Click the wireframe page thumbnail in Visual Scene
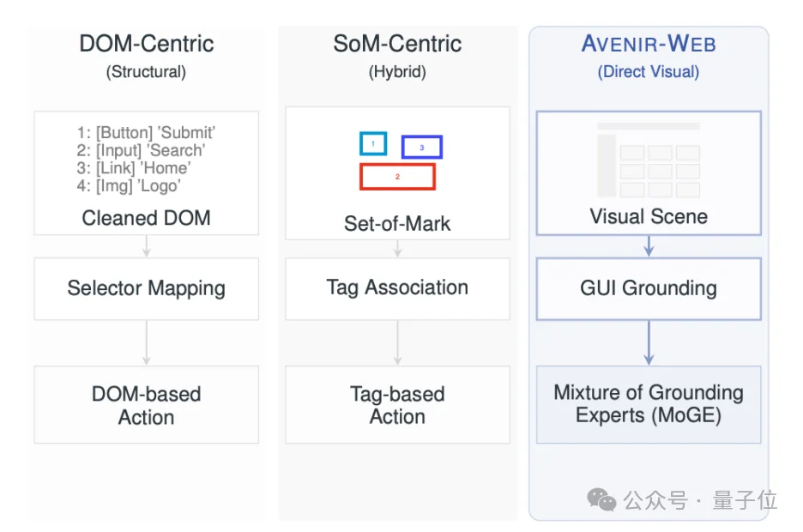 649,160
